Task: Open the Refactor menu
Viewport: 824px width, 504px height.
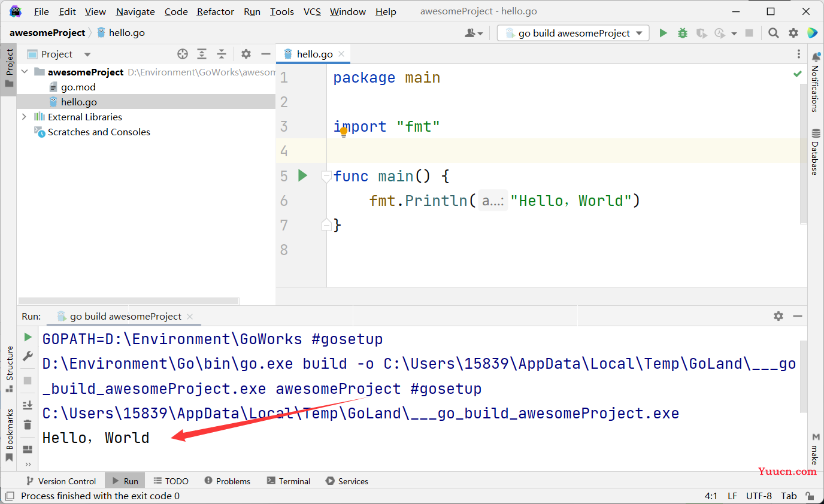Action: pyautogui.click(x=216, y=11)
